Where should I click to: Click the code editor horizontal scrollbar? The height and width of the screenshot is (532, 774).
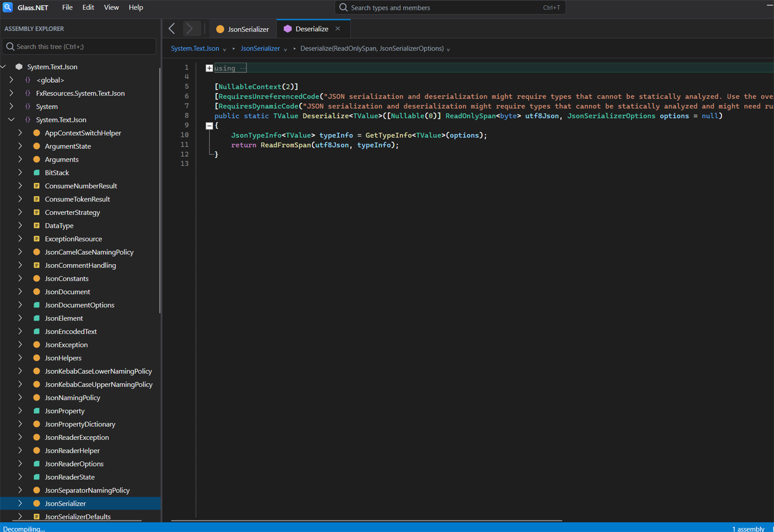point(367,520)
